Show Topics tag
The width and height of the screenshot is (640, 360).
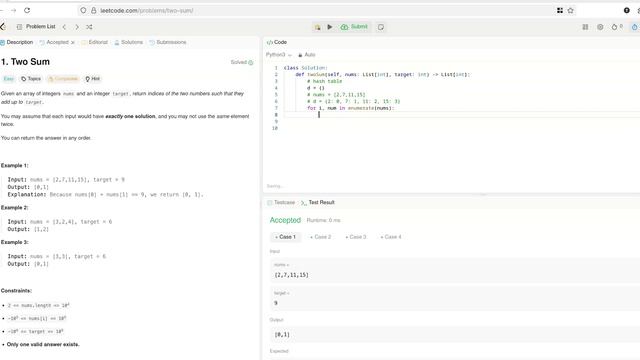pyautogui.click(x=31, y=79)
